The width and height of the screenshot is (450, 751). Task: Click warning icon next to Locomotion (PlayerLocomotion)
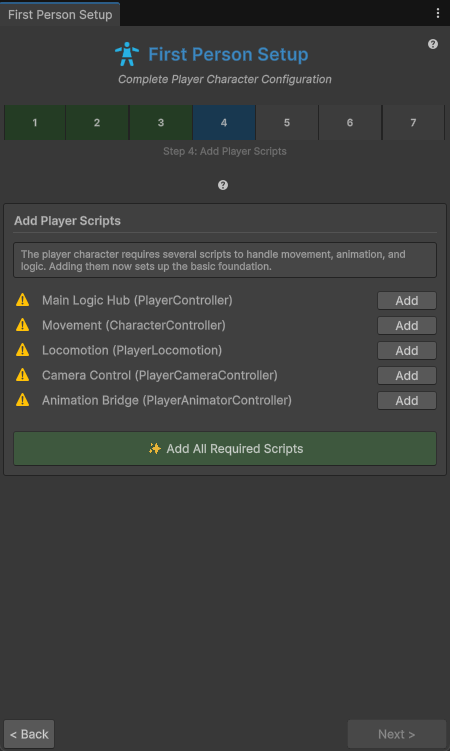[x=22, y=350]
